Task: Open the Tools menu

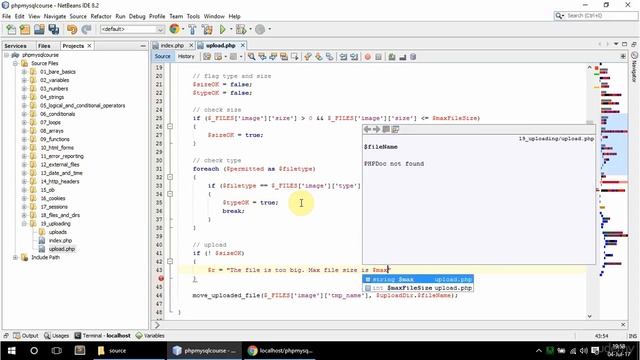Action: point(193,16)
